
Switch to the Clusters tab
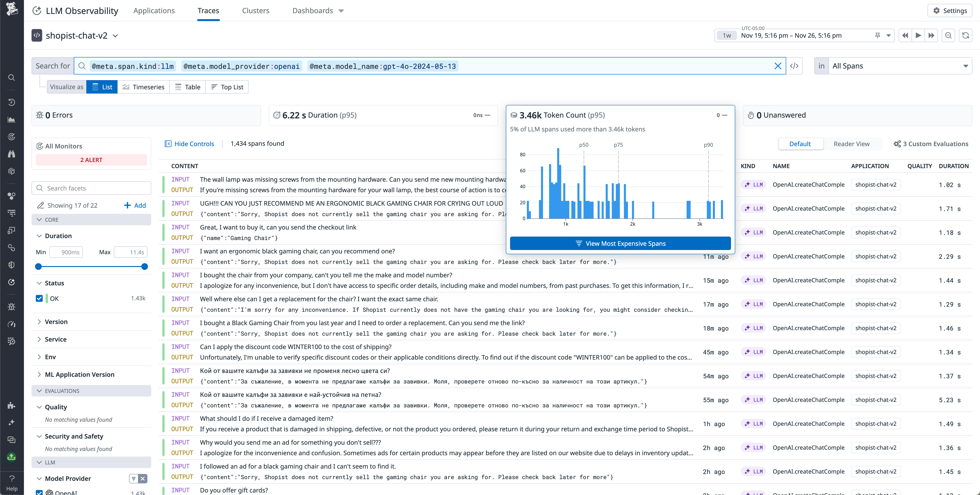click(x=255, y=11)
